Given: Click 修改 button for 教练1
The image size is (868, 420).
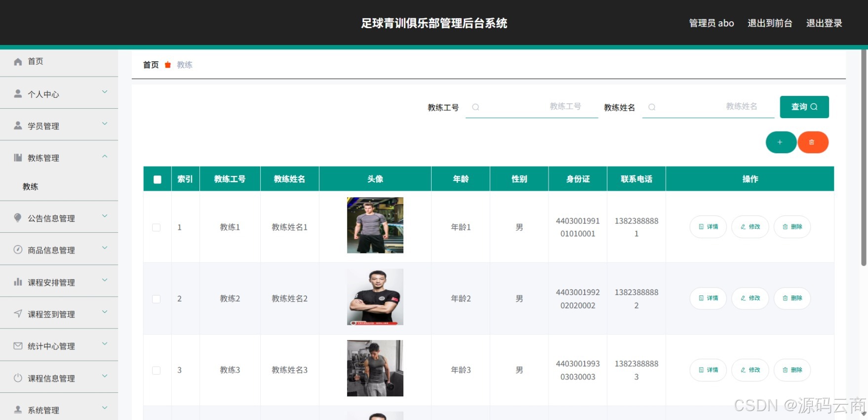Looking at the screenshot, I should coord(750,227).
